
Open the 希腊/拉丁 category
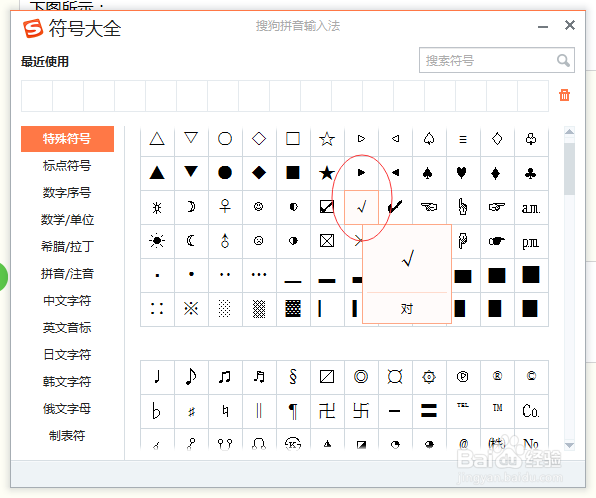tap(67, 247)
